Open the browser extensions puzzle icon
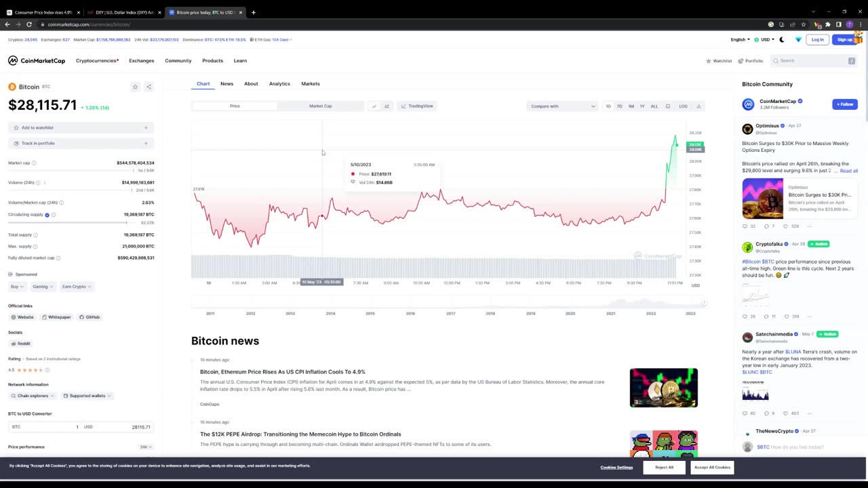Viewport: 868px width, 488px height. (828, 24)
